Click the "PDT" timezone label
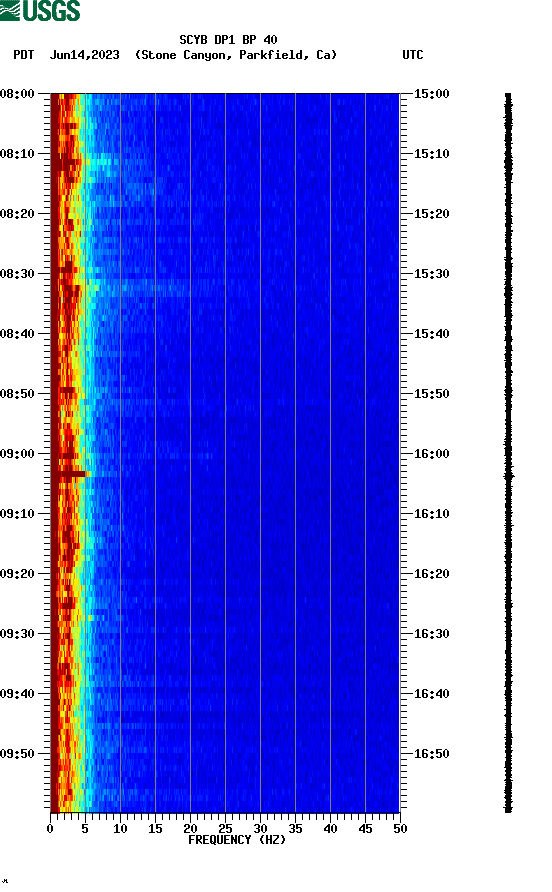Image resolution: width=552 pixels, height=892 pixels. [x=24, y=55]
